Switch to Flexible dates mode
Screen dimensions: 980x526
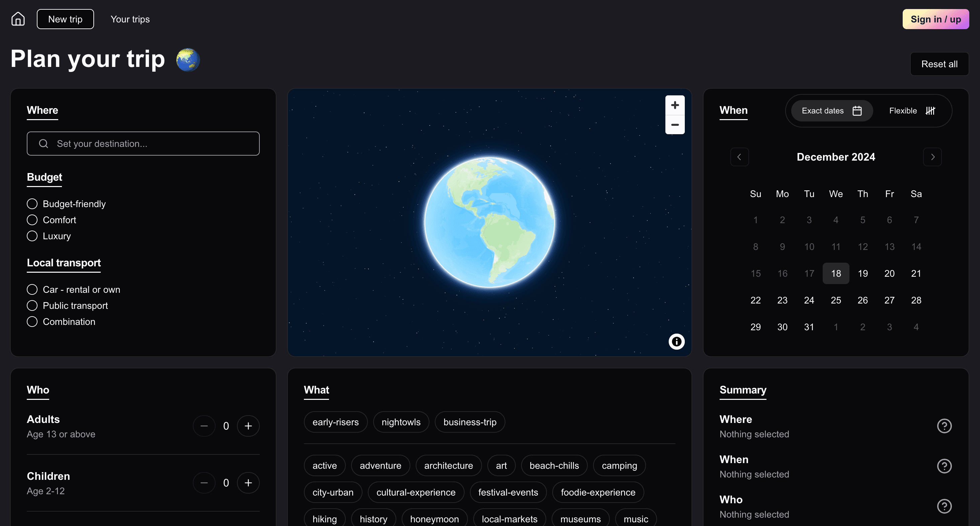pos(911,111)
